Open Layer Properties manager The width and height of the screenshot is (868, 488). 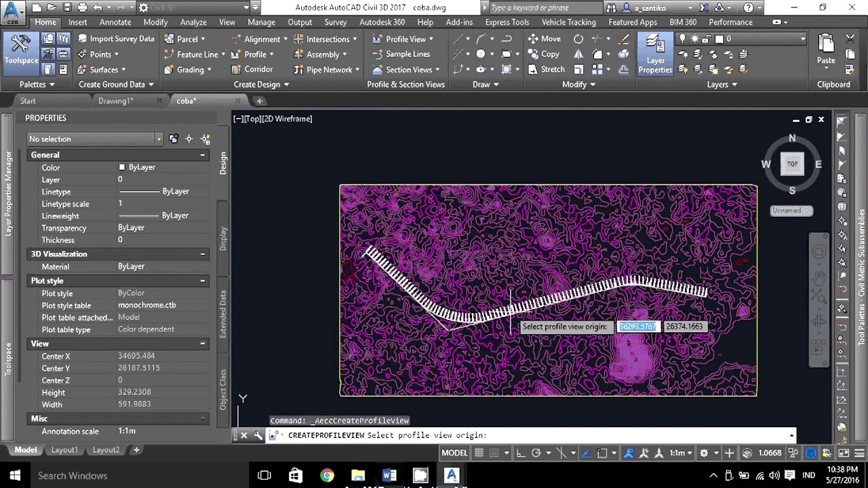coord(655,54)
